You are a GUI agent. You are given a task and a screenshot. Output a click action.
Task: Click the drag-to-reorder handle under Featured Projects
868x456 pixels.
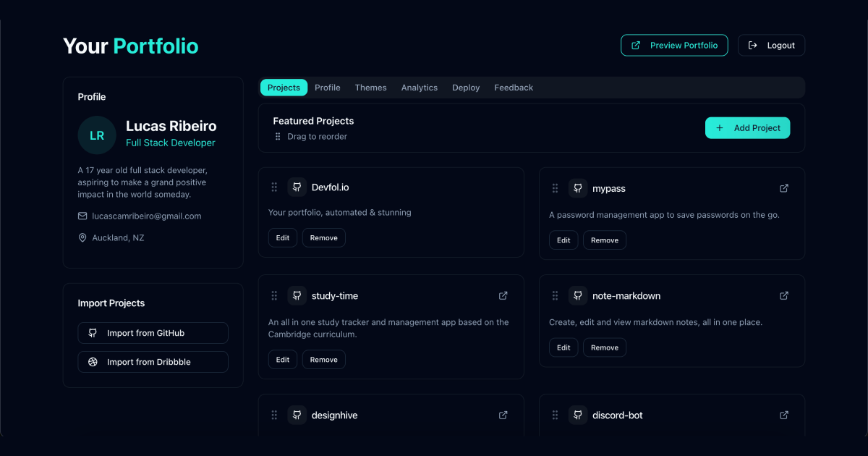[278, 136]
